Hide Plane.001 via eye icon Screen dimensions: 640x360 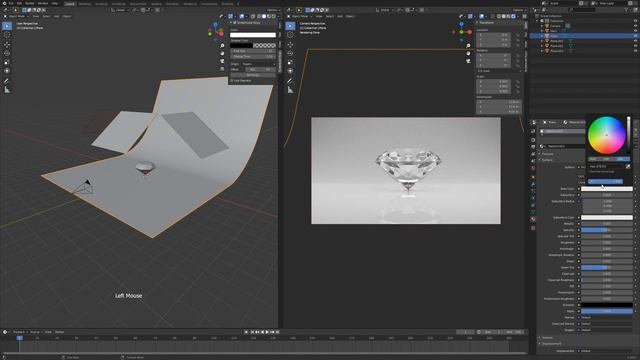(636, 41)
